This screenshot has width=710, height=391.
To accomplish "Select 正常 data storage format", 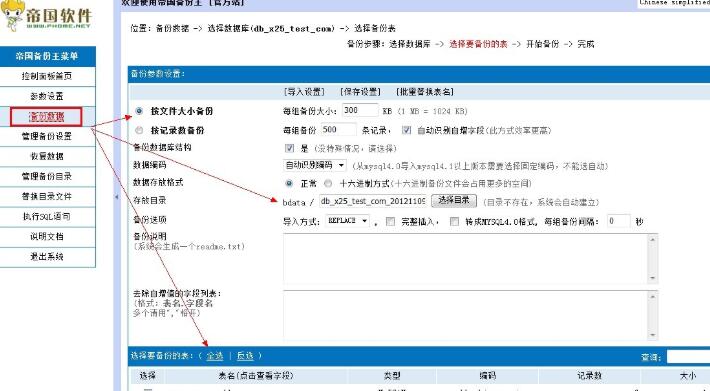I will pos(289,183).
